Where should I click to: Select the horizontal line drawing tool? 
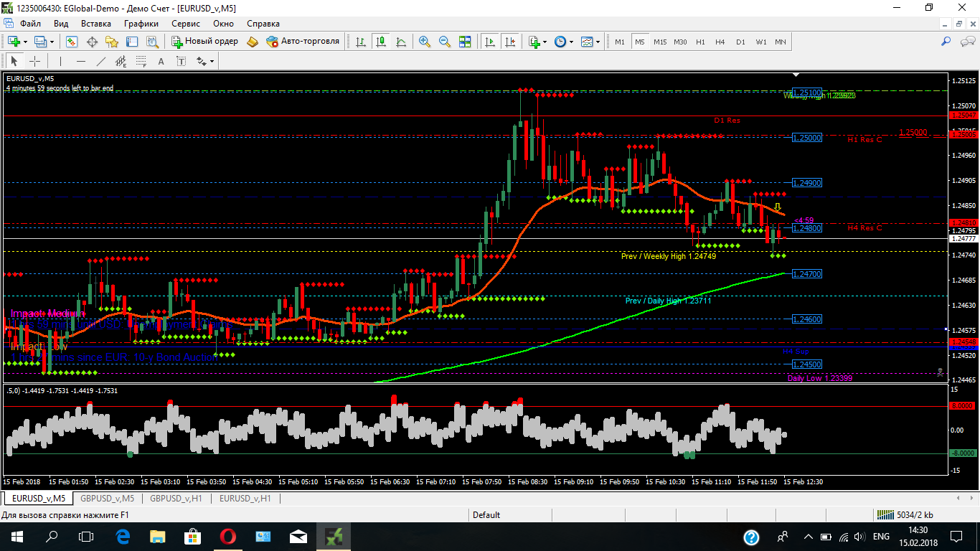pos(81,61)
